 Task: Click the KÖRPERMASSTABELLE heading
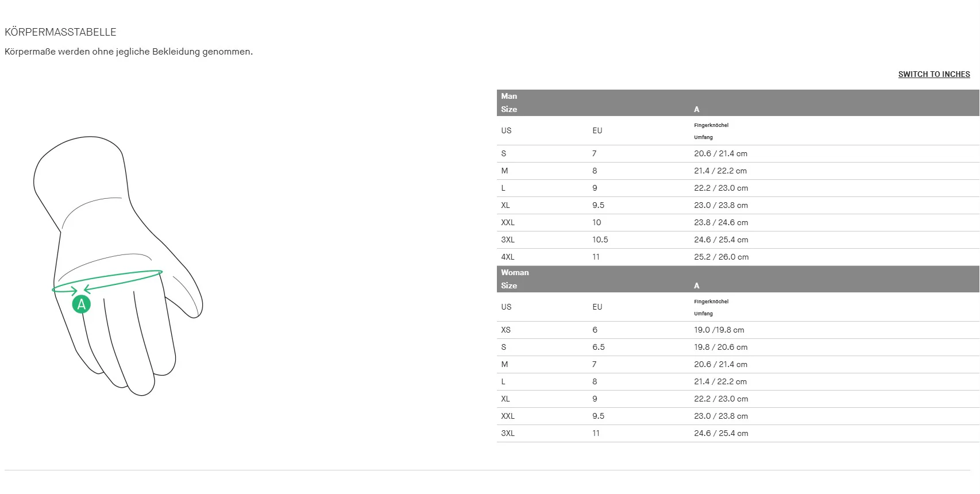(x=60, y=32)
